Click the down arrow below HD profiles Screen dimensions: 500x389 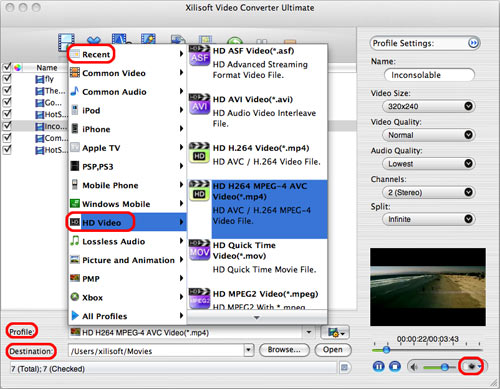coord(257,317)
